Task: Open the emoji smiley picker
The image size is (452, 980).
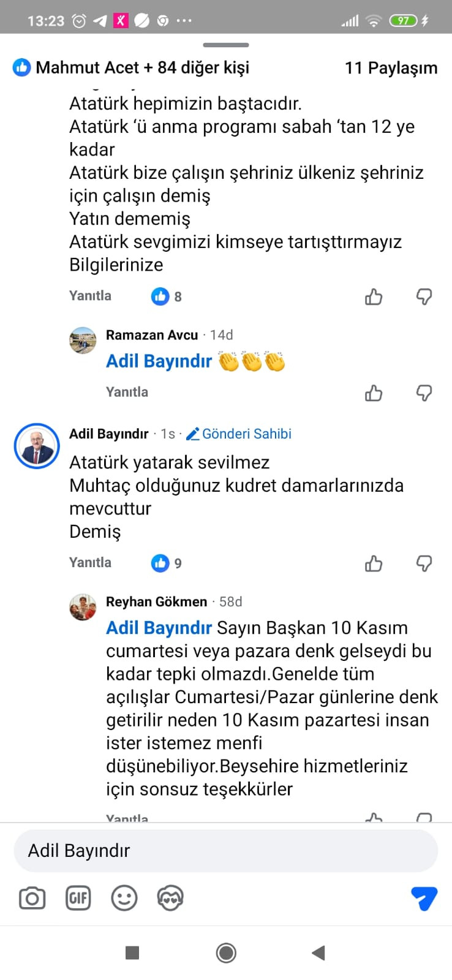Action: pos(124,898)
